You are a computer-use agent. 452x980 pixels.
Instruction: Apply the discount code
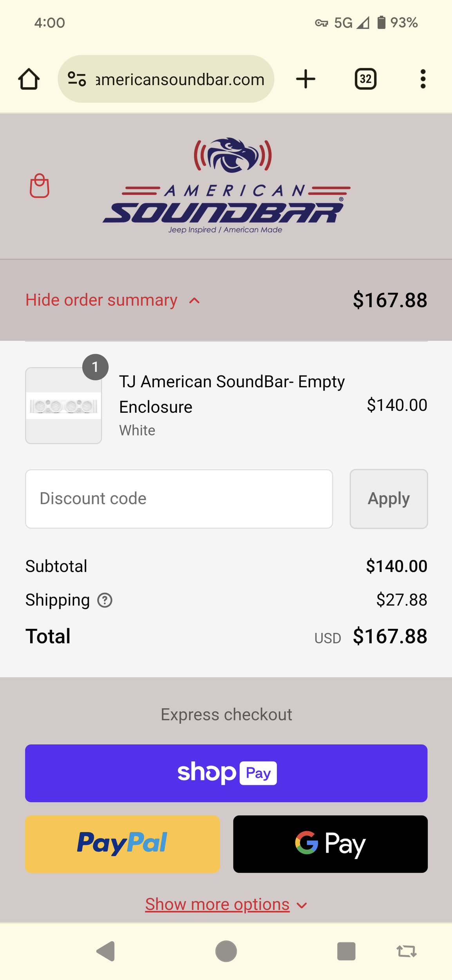pyautogui.click(x=389, y=499)
